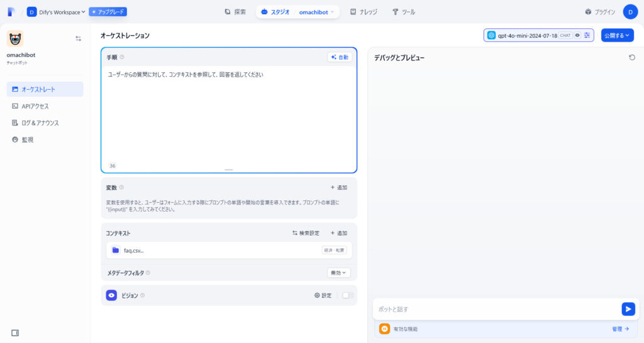Screen dimensions: 644x343
Task: Open the ナレッジ tab in top navigation
Action: pos(364,12)
